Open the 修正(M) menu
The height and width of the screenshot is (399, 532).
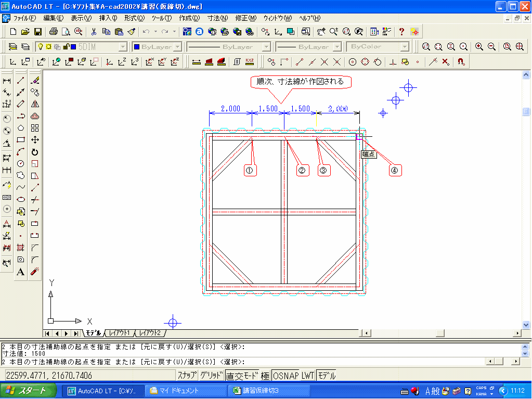pyautogui.click(x=246, y=18)
